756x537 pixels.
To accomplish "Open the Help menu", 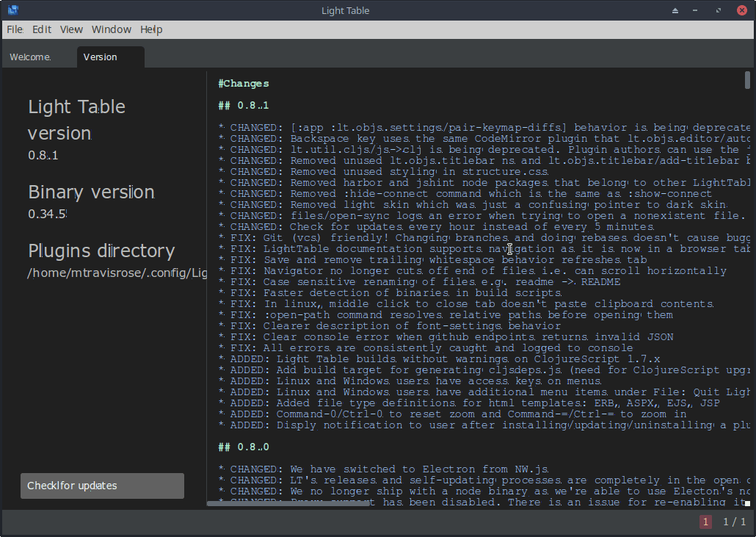I will pos(151,29).
